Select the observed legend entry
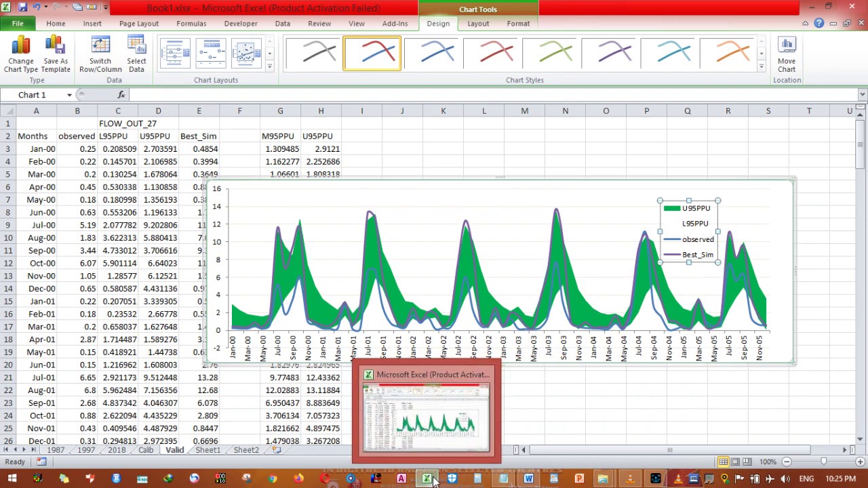 click(688, 239)
